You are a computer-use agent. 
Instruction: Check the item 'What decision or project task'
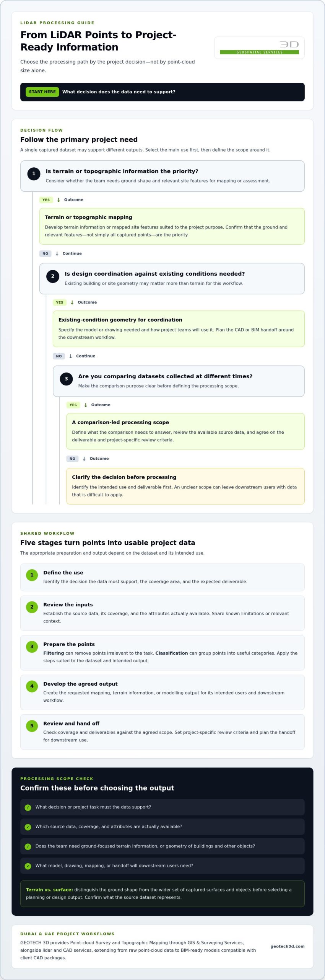(162, 807)
